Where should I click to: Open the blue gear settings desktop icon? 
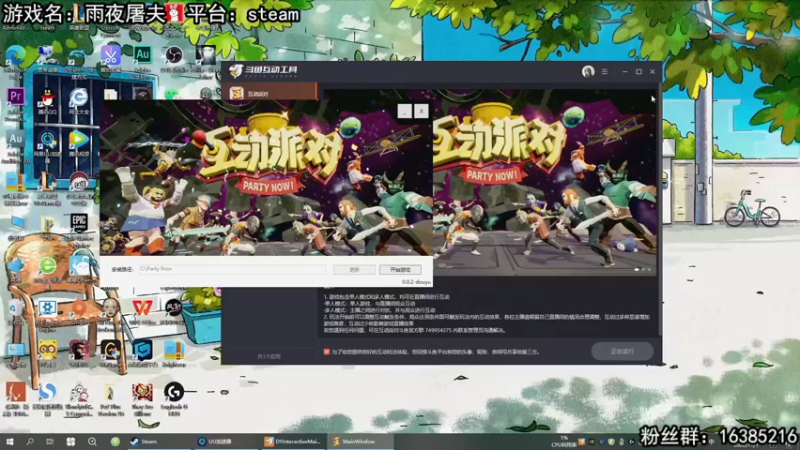pos(47,307)
